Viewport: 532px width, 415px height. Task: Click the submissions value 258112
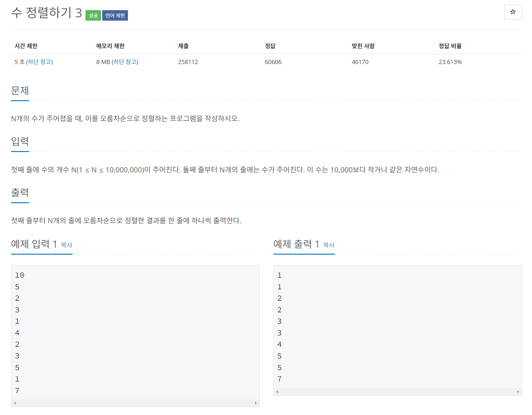point(188,62)
